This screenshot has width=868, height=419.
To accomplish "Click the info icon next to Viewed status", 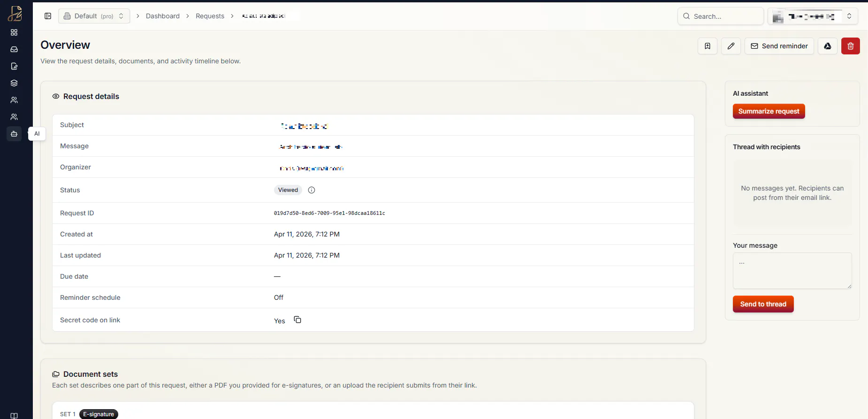I will pos(312,190).
